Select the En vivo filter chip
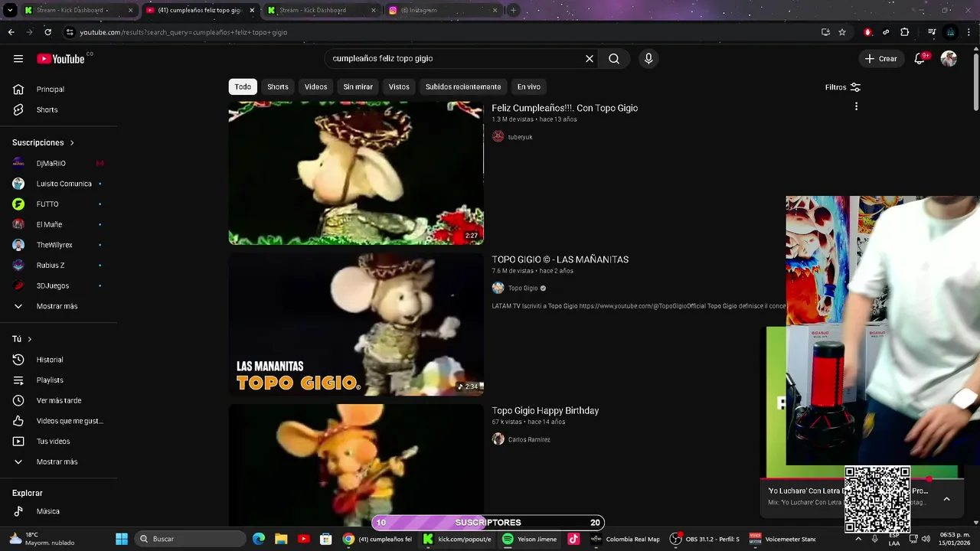 tap(528, 86)
